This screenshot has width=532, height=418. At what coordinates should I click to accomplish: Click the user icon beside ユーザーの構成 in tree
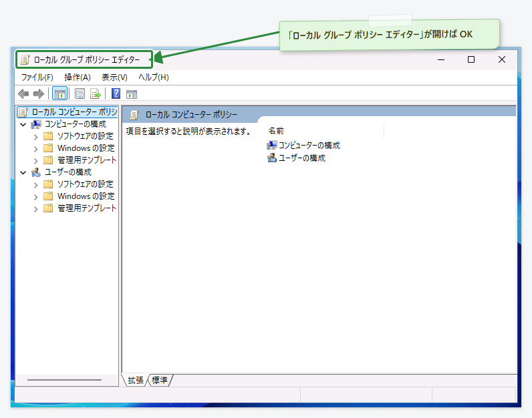click(x=36, y=172)
